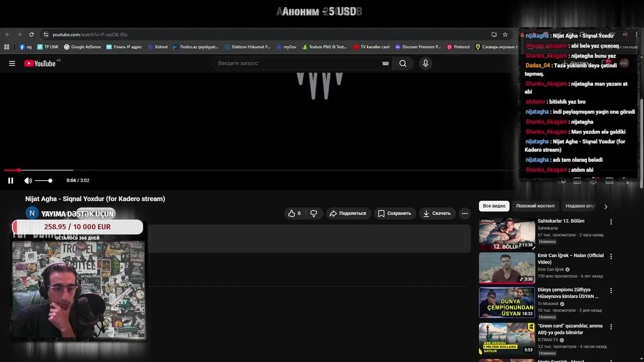The height and width of the screenshot is (362, 644).
Task: Open the Findoc.az bookmark
Action: (195, 47)
